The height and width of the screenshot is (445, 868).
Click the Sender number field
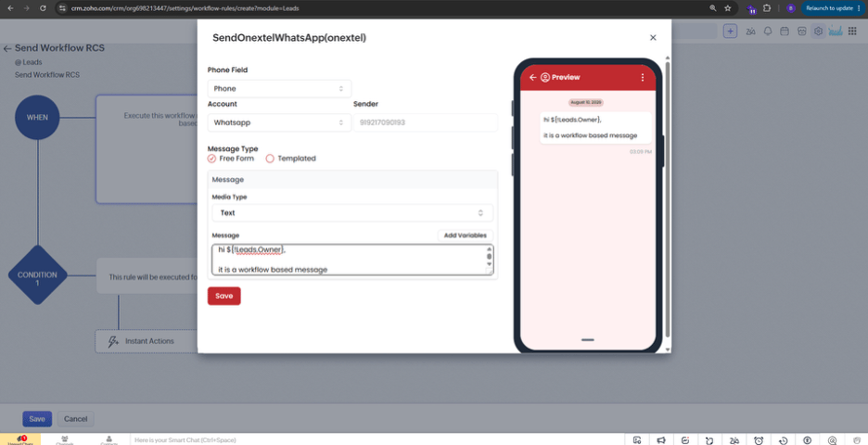425,123
